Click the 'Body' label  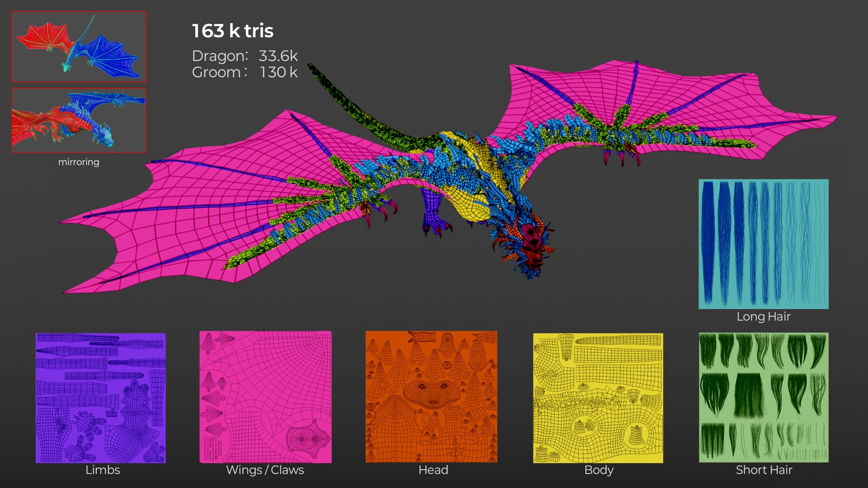pyautogui.click(x=599, y=470)
